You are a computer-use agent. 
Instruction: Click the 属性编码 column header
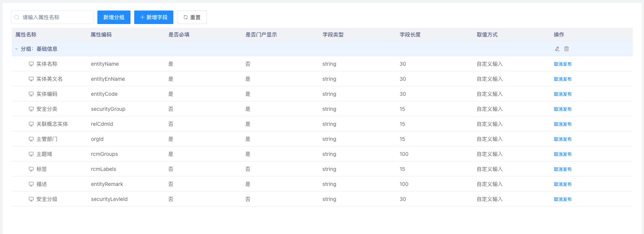click(x=101, y=35)
